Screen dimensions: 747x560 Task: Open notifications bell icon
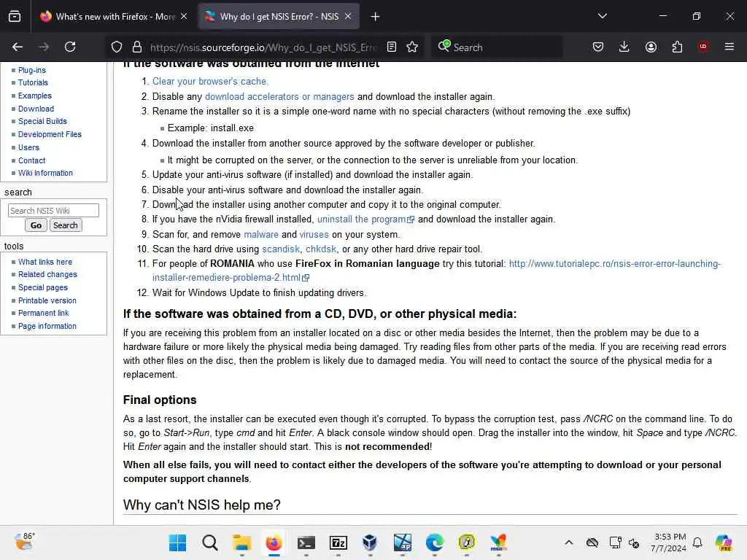[x=697, y=542]
